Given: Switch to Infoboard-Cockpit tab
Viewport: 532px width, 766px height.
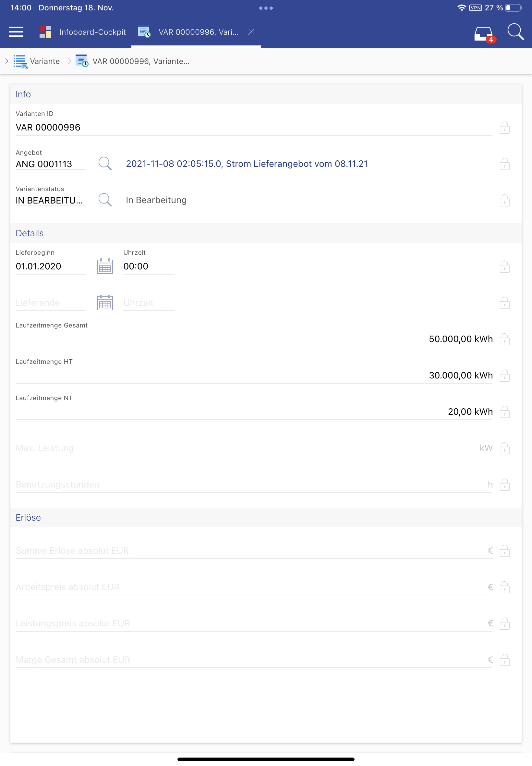Looking at the screenshot, I should coord(92,32).
